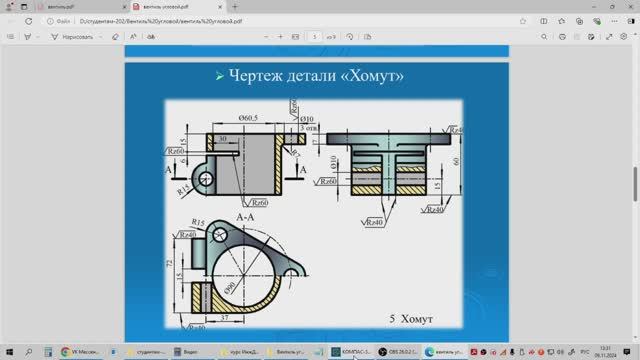640x360 pixels.
Task: Open the Windows notification center
Action: tap(627, 352)
